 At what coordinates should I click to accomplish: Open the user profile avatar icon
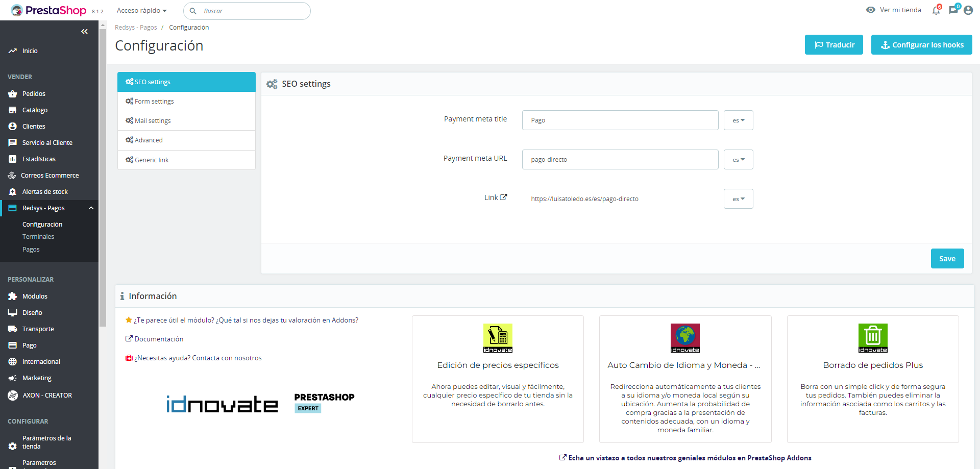click(968, 10)
